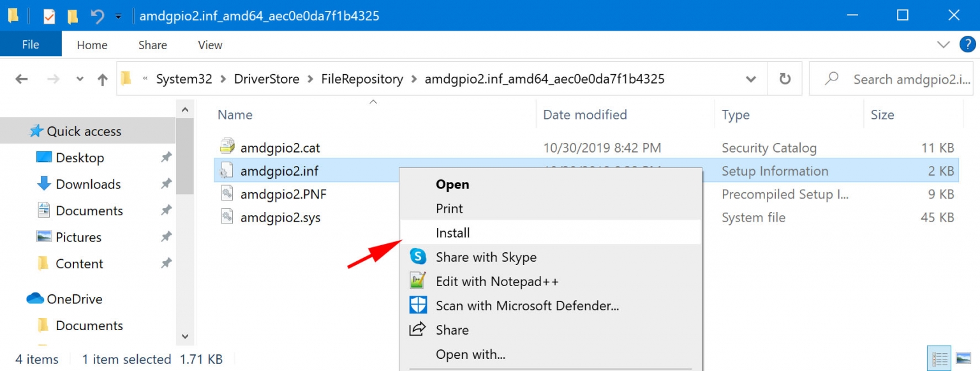Click the Edit with Notepad++ icon
The image size is (980, 371).
pyautogui.click(x=417, y=281)
